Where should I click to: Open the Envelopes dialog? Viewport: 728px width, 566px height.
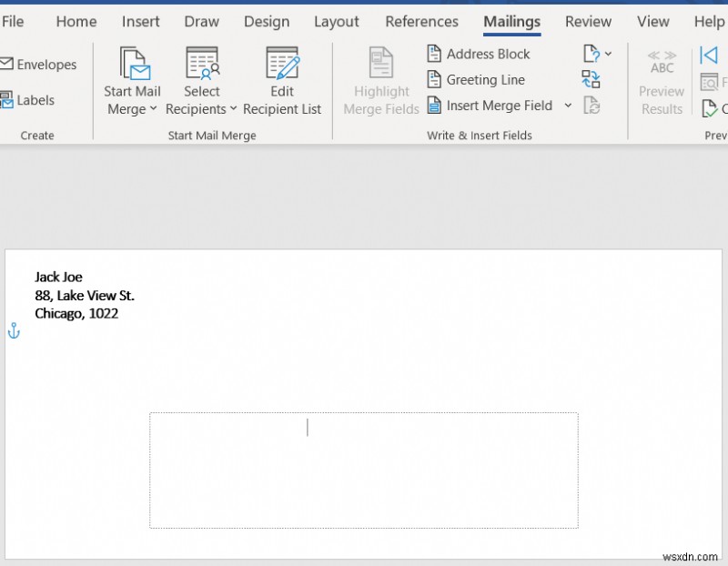[40, 65]
